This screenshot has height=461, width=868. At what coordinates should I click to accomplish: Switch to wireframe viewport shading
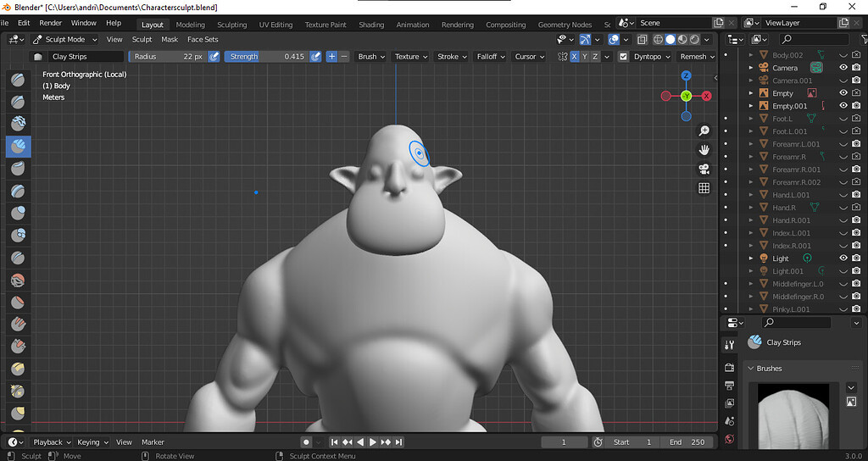[658, 39]
